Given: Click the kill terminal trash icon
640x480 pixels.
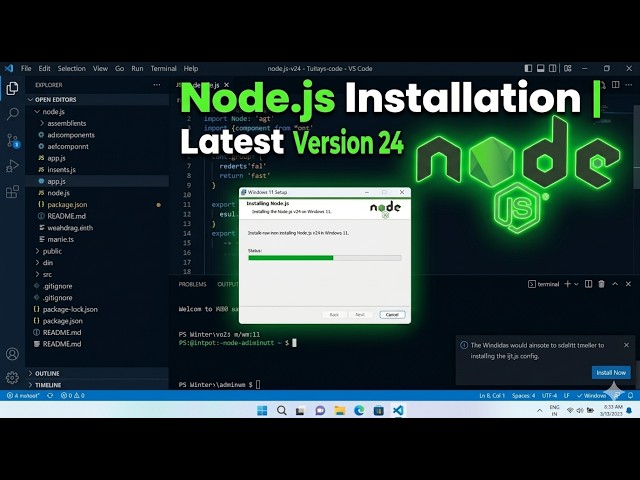Looking at the screenshot, I should point(601,284).
